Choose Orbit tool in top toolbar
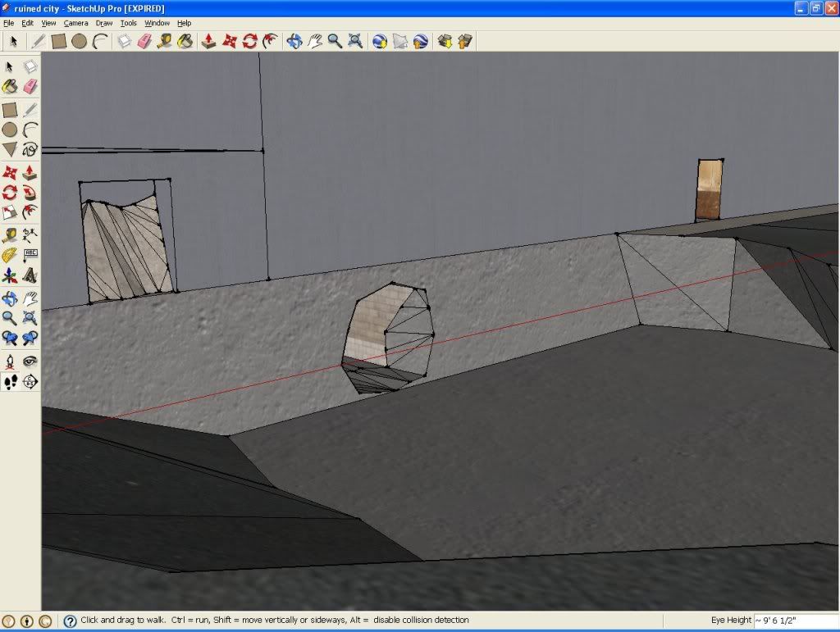Image resolution: width=840 pixels, height=632 pixels. 294,41
